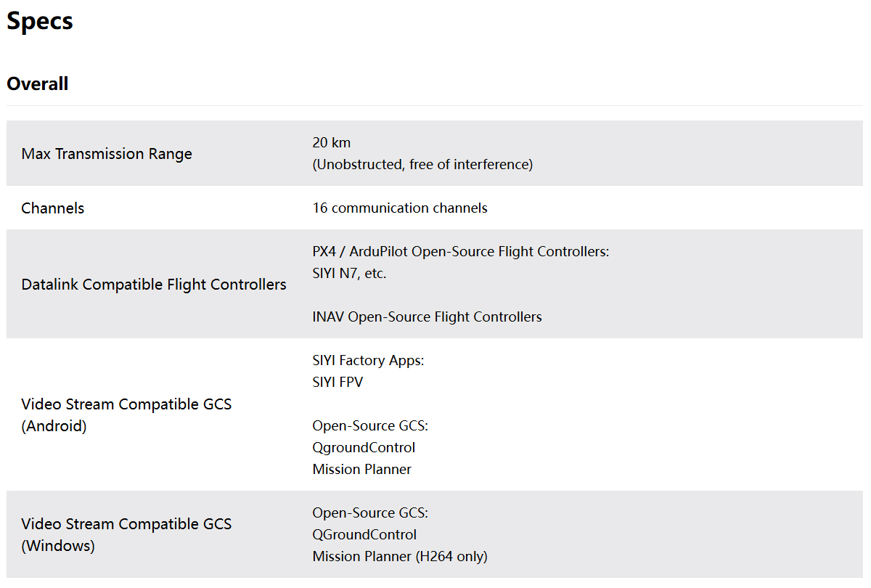Select the Channels row label
871x588 pixels.
coord(53,208)
